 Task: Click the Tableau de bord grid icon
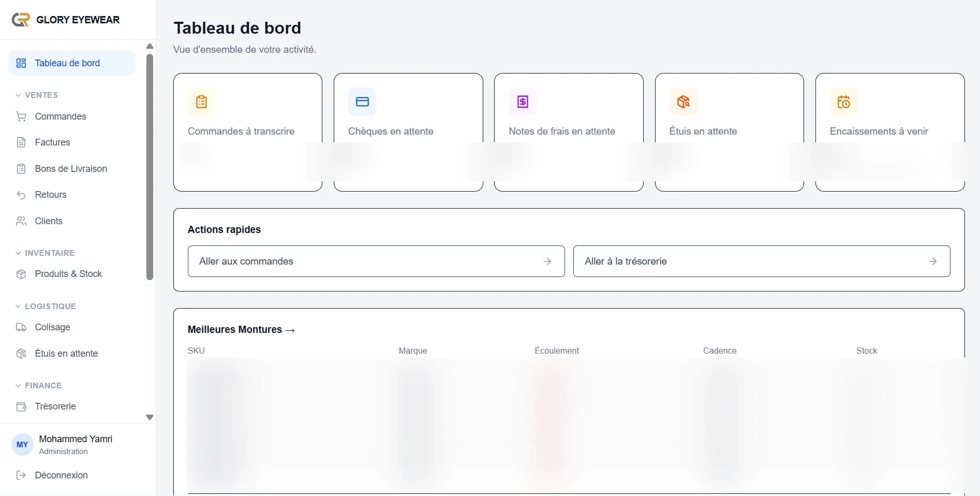[x=21, y=63]
